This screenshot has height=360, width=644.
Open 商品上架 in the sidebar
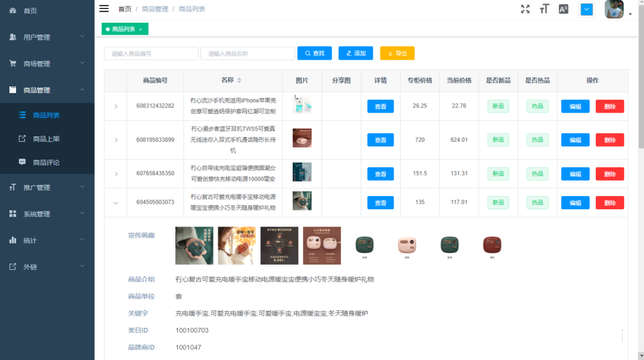(x=47, y=139)
